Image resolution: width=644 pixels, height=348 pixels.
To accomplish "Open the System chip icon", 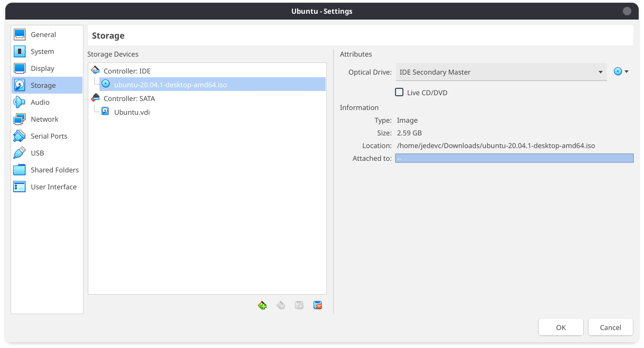I will [x=20, y=51].
